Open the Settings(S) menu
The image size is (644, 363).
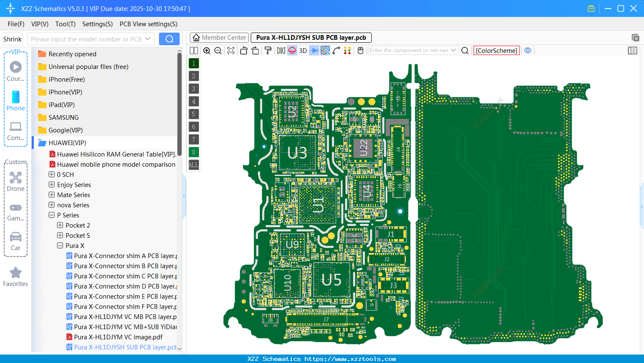click(98, 24)
